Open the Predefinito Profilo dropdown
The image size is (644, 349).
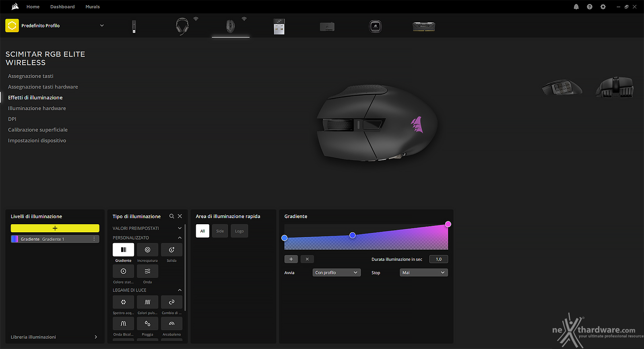click(102, 25)
